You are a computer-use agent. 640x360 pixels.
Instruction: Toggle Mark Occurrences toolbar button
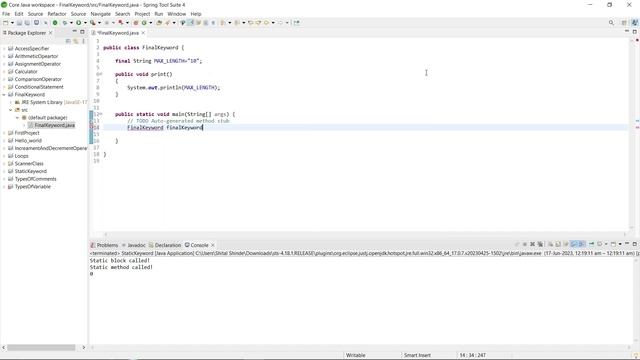(191, 23)
